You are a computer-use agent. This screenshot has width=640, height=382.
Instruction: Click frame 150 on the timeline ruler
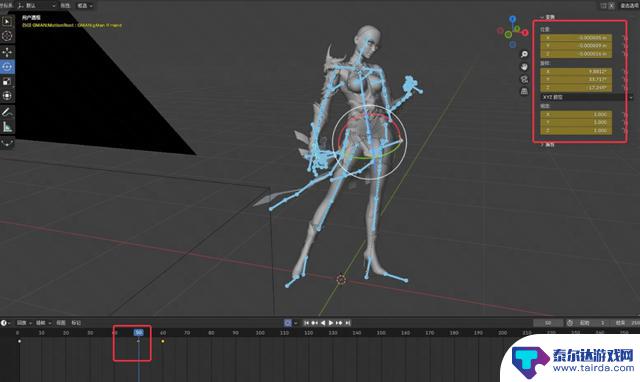[x=381, y=333]
